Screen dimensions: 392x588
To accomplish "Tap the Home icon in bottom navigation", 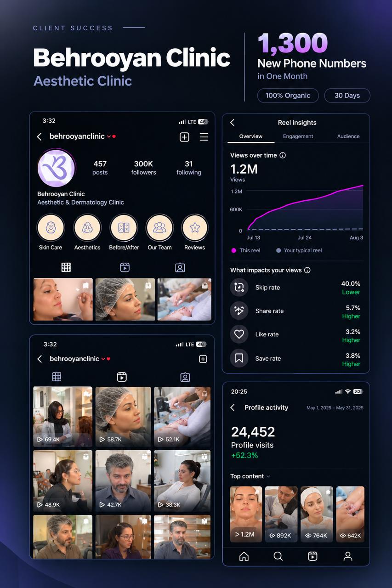I will tap(244, 556).
